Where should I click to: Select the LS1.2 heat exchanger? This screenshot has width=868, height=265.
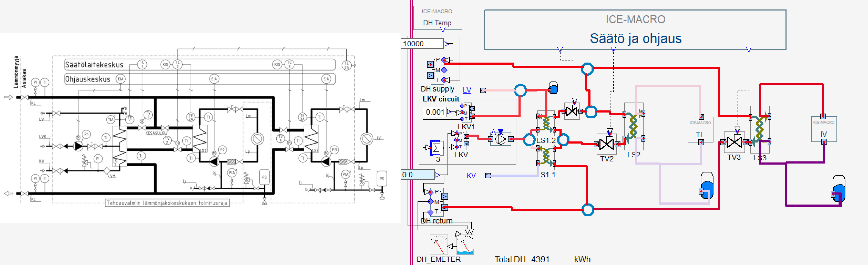(546, 123)
